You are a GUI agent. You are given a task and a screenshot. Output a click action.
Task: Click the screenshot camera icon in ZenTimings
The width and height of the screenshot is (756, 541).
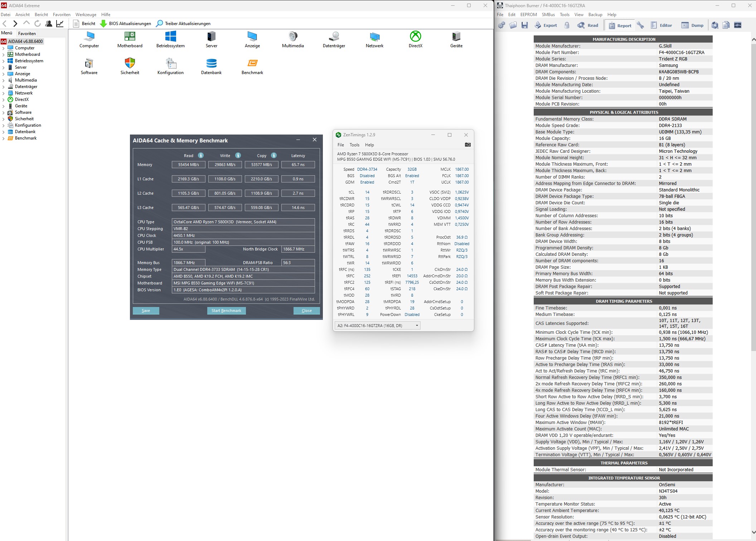tap(467, 145)
